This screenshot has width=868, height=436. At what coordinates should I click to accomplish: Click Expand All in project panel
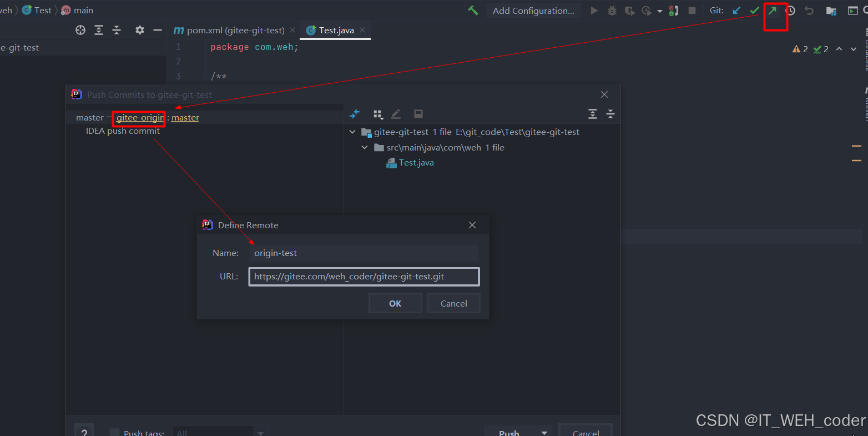pos(99,30)
